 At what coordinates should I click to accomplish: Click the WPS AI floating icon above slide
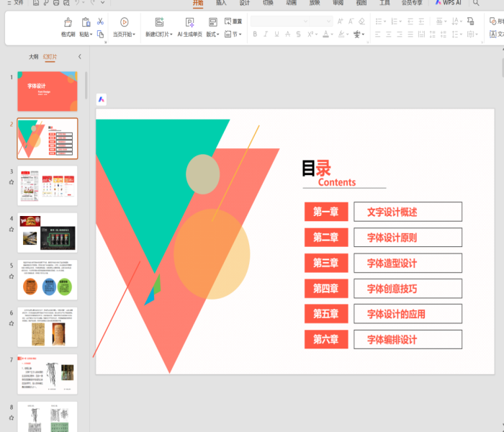(102, 99)
